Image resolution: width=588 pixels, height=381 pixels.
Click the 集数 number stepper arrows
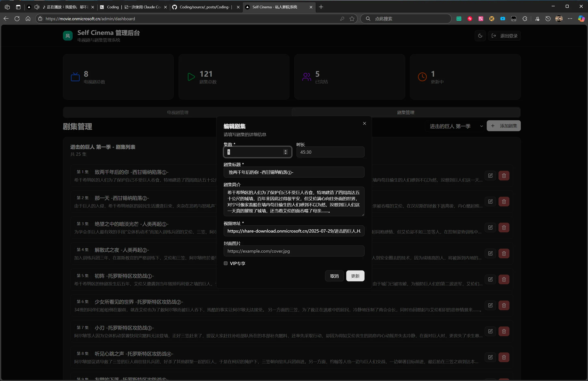click(x=286, y=152)
